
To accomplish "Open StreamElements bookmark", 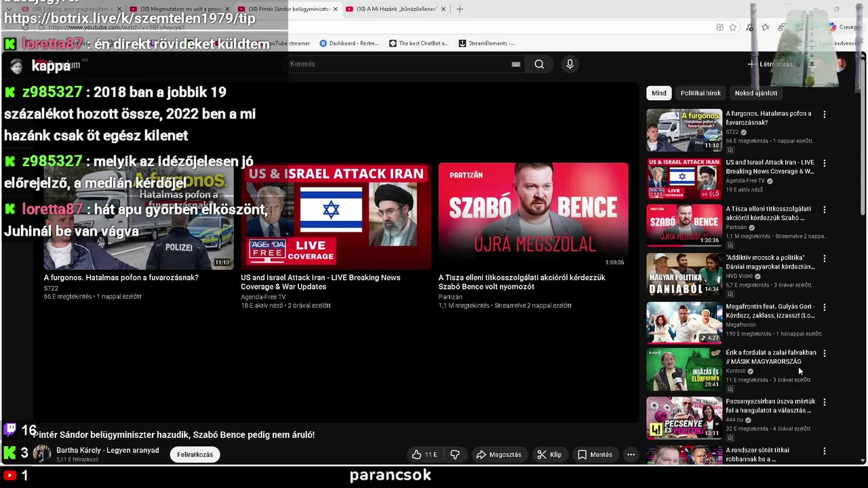I will [x=486, y=43].
